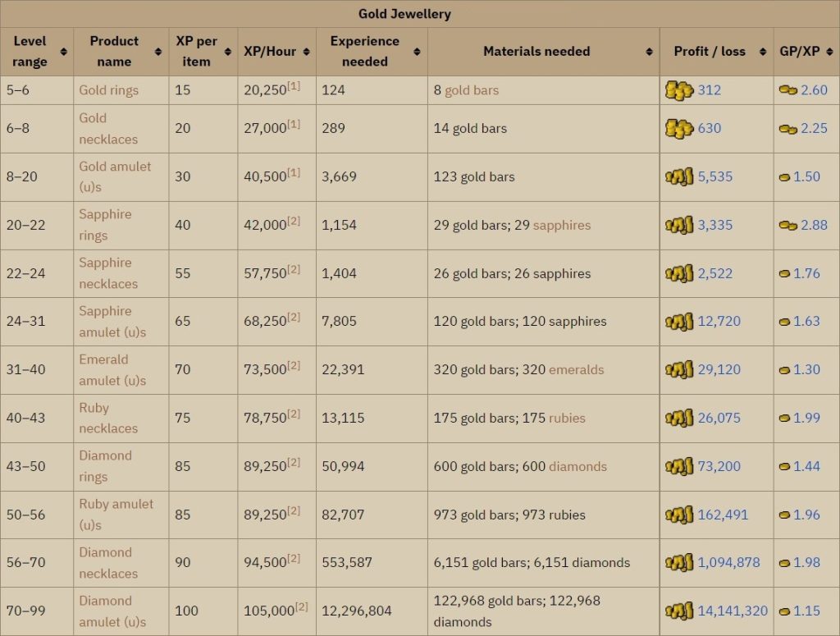Click the coin icon beside 1.99 GP/XP

(785, 418)
